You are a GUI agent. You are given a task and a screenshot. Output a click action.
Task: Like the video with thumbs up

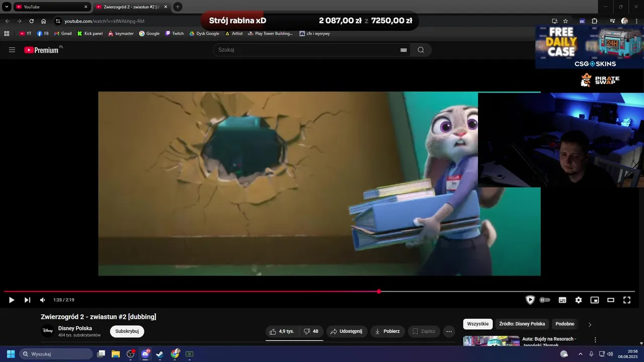click(x=282, y=331)
